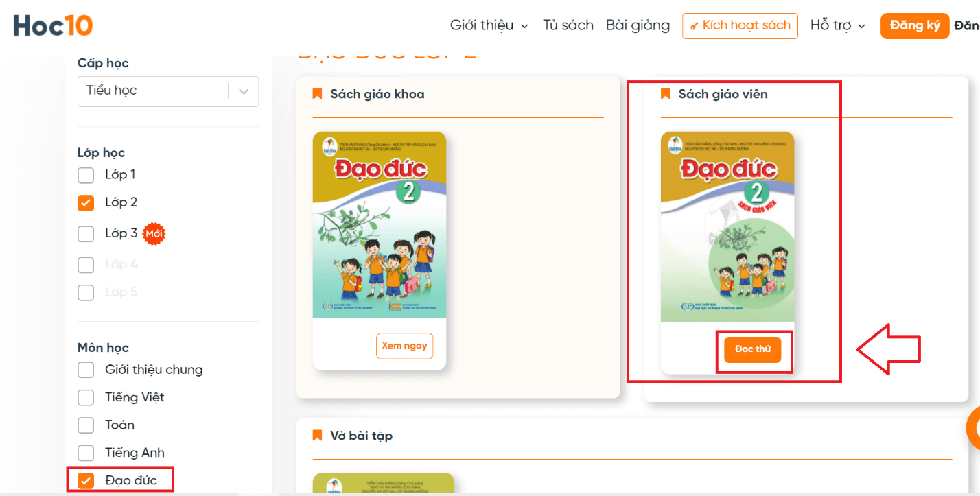Check the Toán subject checkbox
980x496 pixels.
(86, 425)
